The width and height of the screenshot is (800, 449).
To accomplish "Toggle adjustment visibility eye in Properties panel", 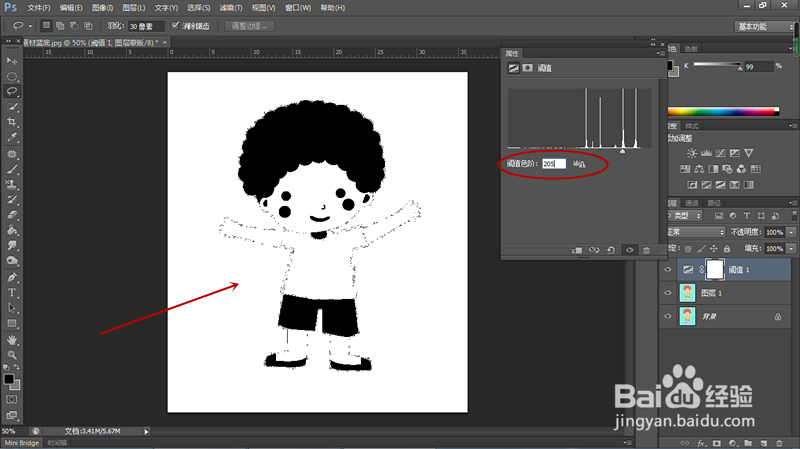I will pyautogui.click(x=630, y=250).
